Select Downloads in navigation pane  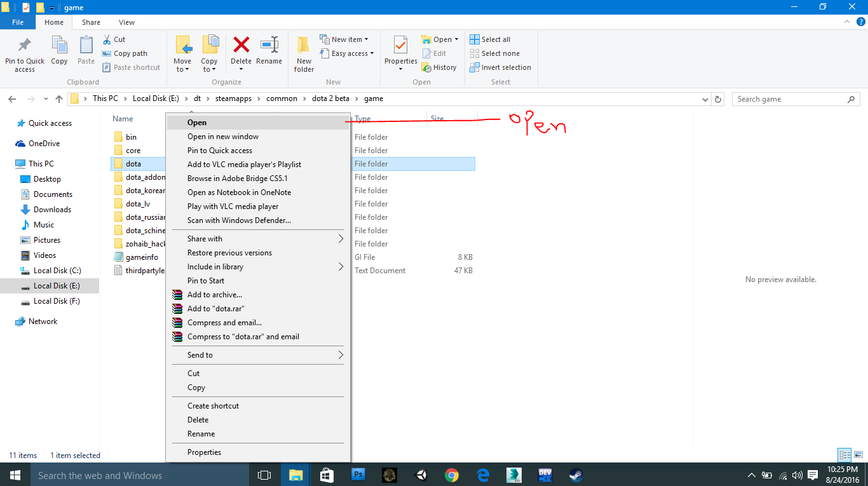click(52, 210)
